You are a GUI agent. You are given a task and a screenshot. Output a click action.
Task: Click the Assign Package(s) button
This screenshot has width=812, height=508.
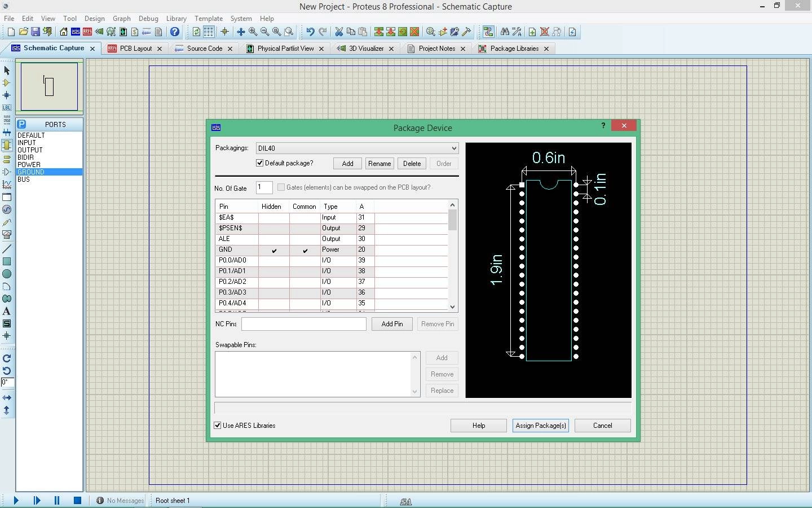point(540,426)
